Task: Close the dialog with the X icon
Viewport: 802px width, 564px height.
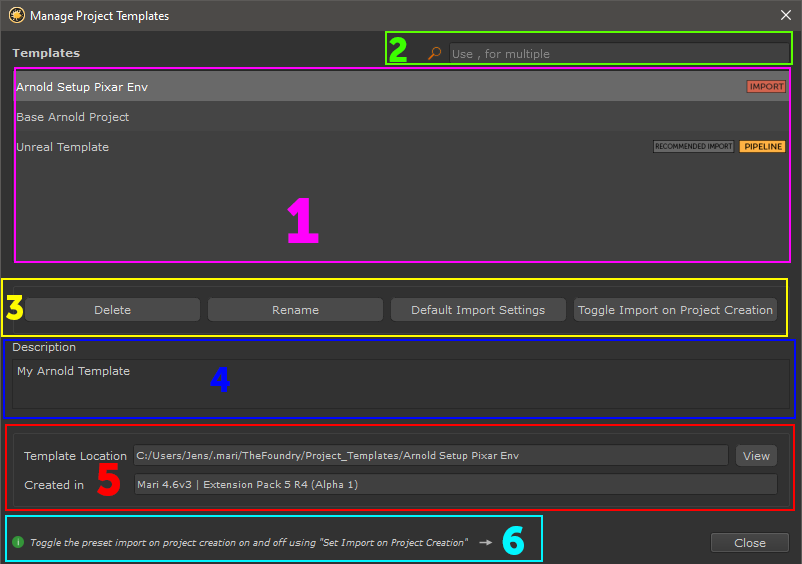Action: [785, 15]
